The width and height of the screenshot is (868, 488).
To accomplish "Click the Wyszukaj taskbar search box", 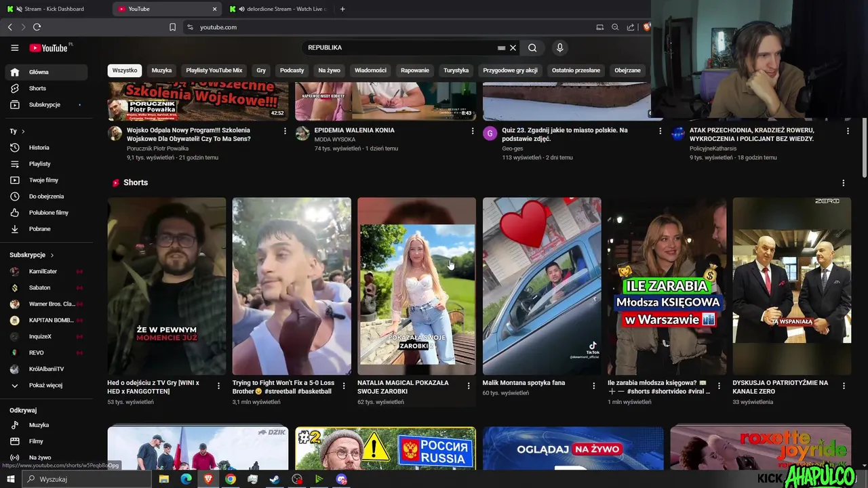I will click(87, 479).
